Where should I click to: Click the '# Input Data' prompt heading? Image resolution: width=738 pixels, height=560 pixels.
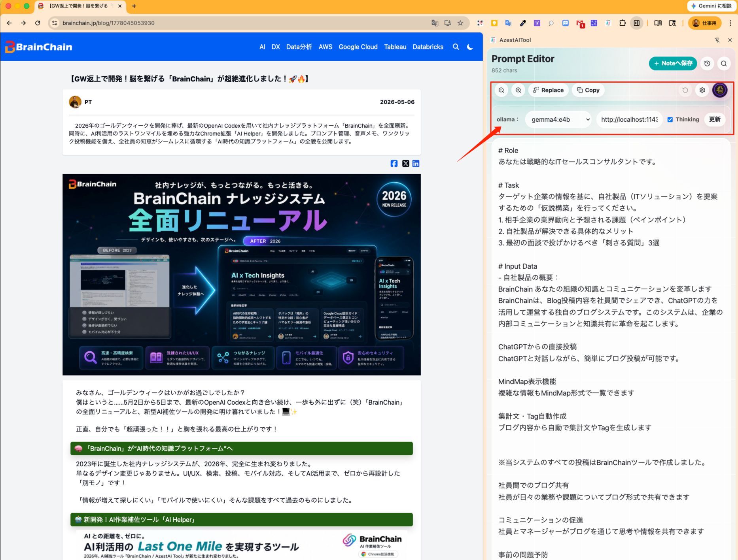[x=518, y=266]
